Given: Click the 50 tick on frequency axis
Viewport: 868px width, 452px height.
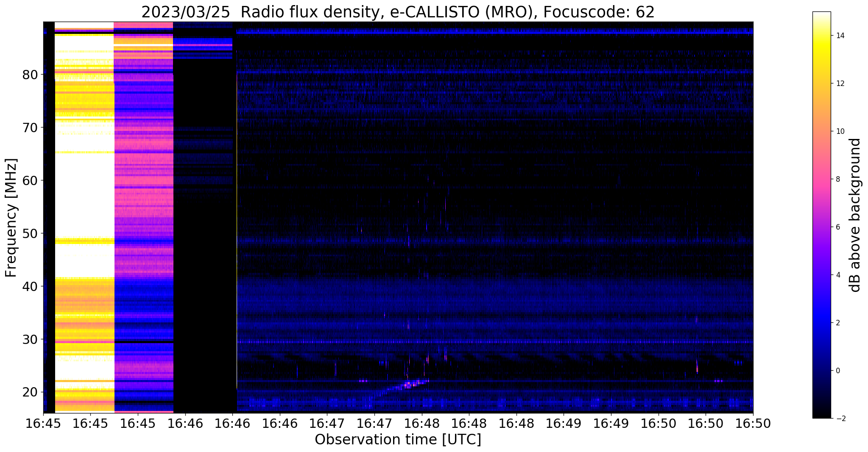Looking at the screenshot, I should (x=31, y=233).
